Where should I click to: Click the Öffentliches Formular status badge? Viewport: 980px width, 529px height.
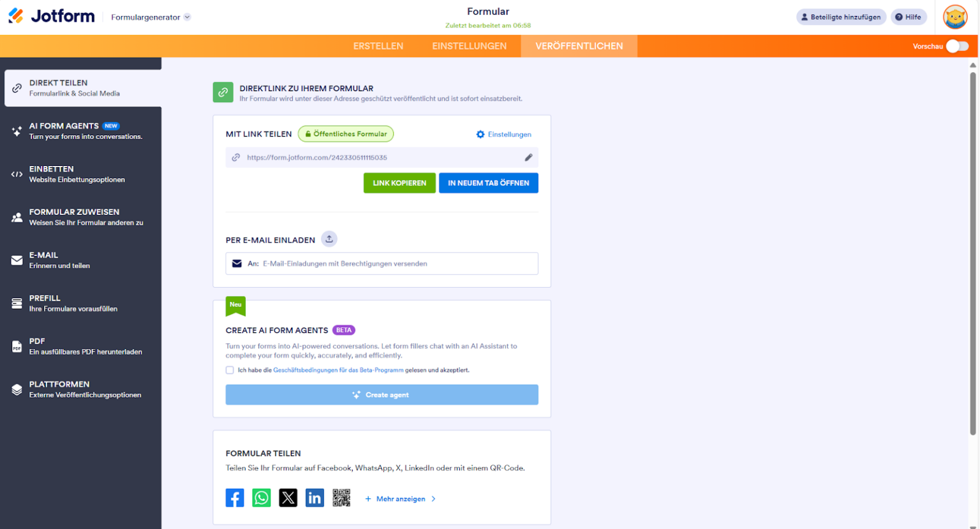(346, 134)
